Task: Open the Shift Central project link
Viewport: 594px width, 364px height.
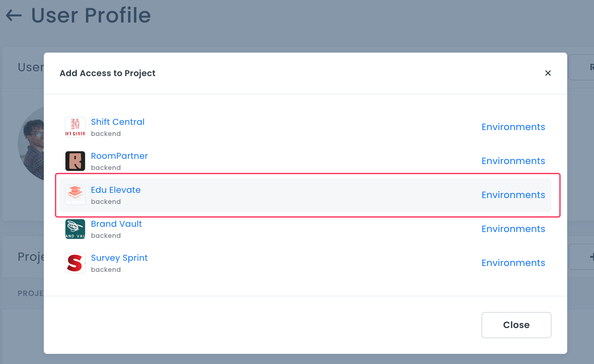Action: tap(117, 122)
